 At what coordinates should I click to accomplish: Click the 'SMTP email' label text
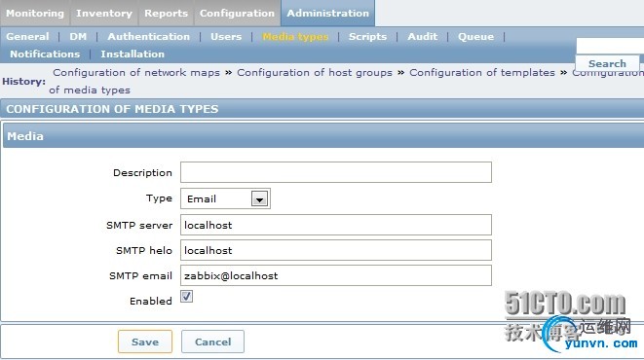tap(140, 276)
